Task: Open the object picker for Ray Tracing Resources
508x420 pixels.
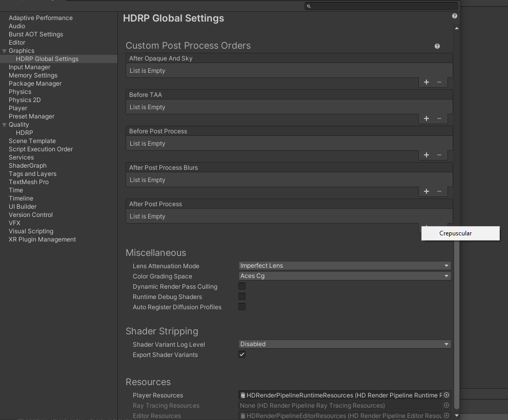Action: coord(446,405)
